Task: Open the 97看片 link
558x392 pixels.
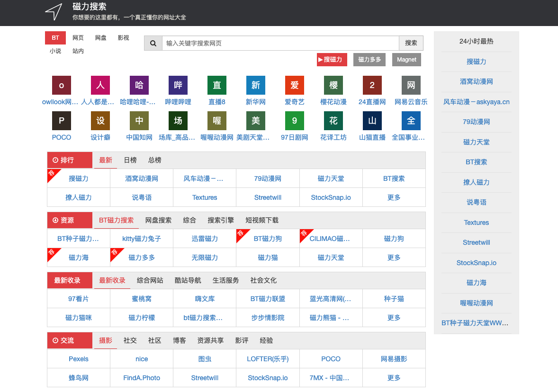Action: coord(79,299)
